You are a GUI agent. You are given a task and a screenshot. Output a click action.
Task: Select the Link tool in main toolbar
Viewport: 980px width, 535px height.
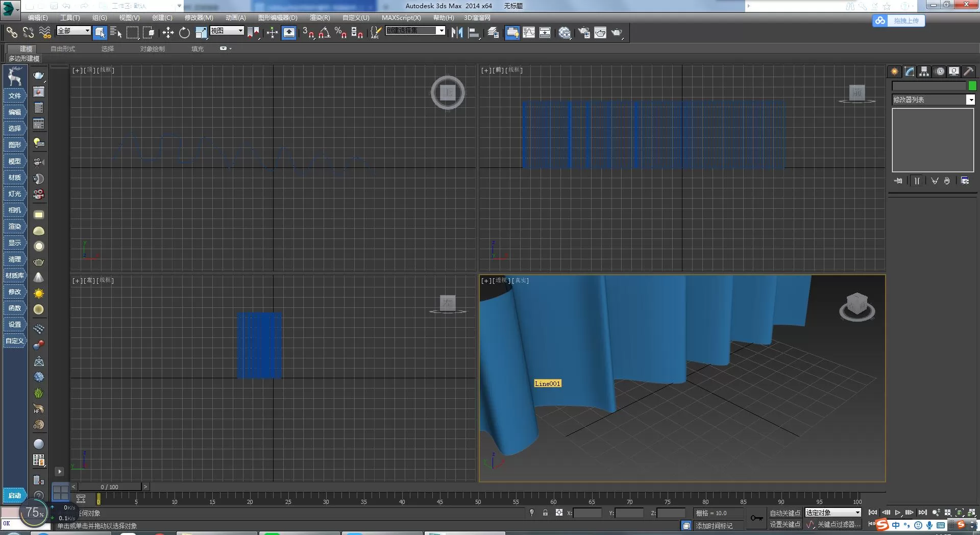tap(12, 33)
